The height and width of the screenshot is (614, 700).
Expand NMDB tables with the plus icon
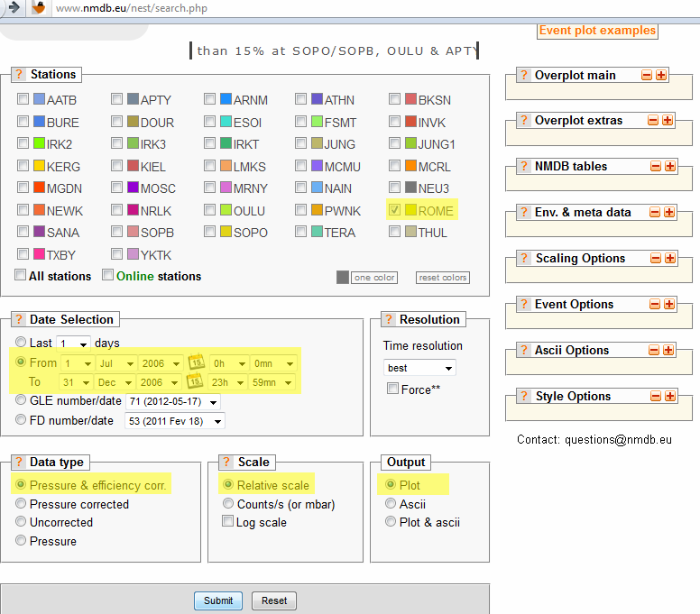tap(670, 167)
